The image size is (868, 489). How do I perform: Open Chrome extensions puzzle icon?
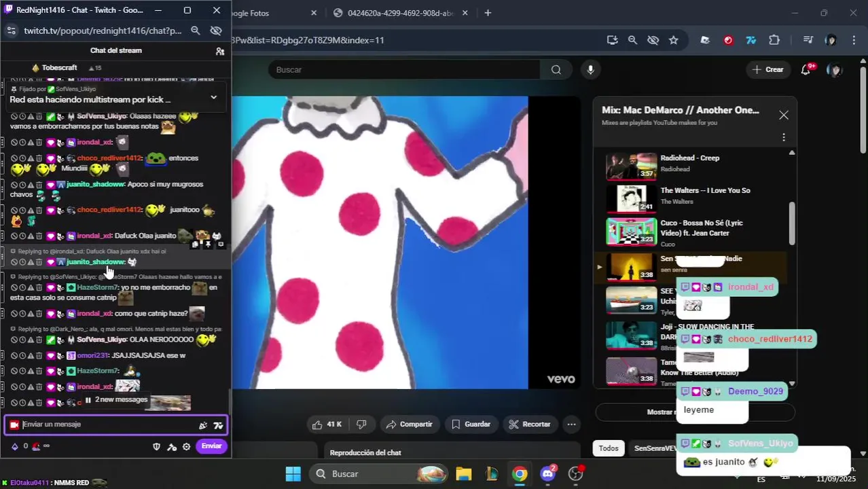774,40
